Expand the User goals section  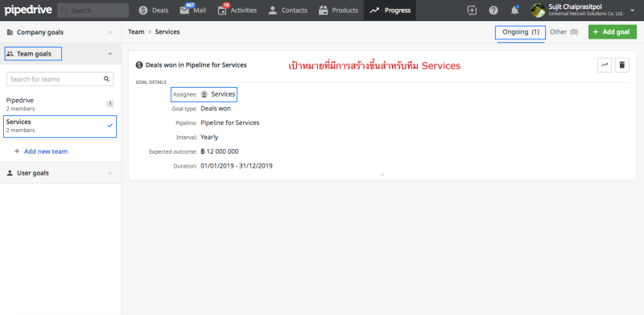(x=60, y=173)
